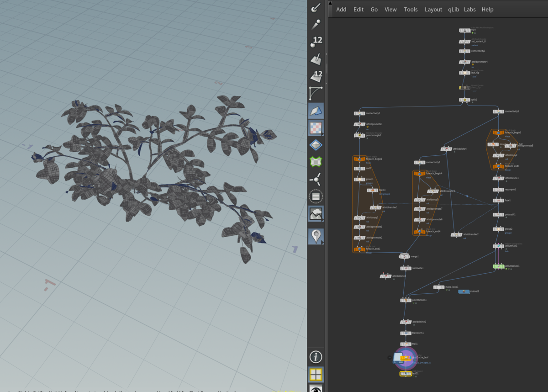The image size is (548, 392).
Task: Open the Labs menu
Action: 470,10
